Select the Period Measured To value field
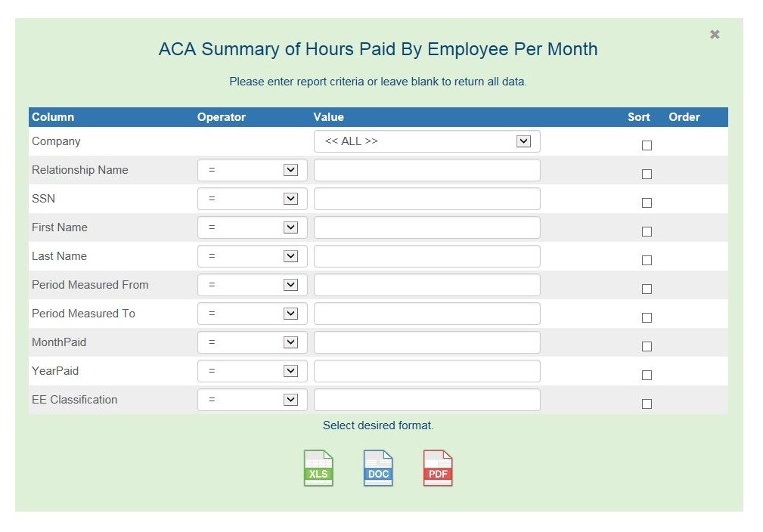Screen dimensions: 763x532 point(427,314)
